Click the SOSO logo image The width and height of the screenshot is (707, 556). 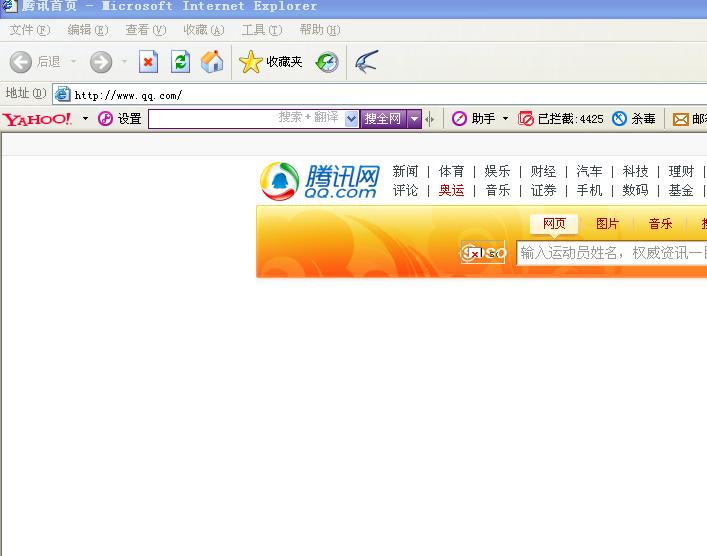coord(483,253)
